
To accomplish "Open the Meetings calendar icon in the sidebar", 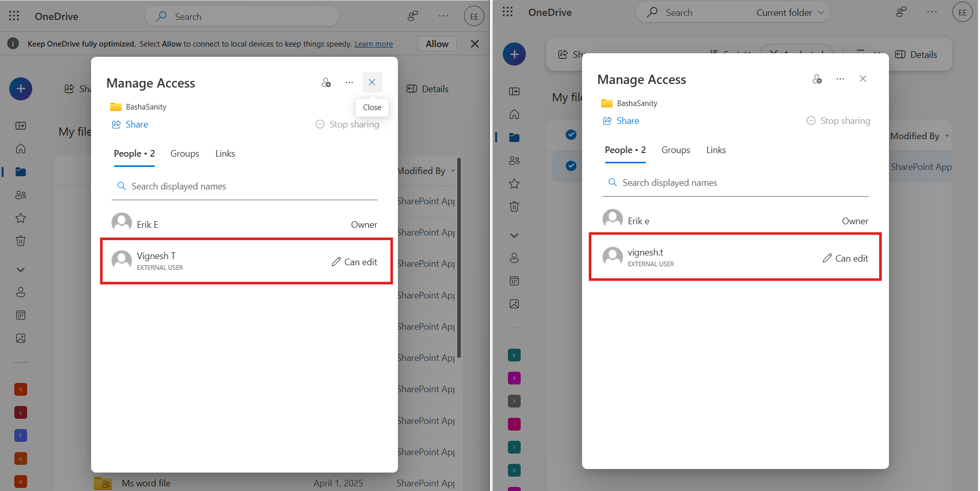I will (20, 314).
